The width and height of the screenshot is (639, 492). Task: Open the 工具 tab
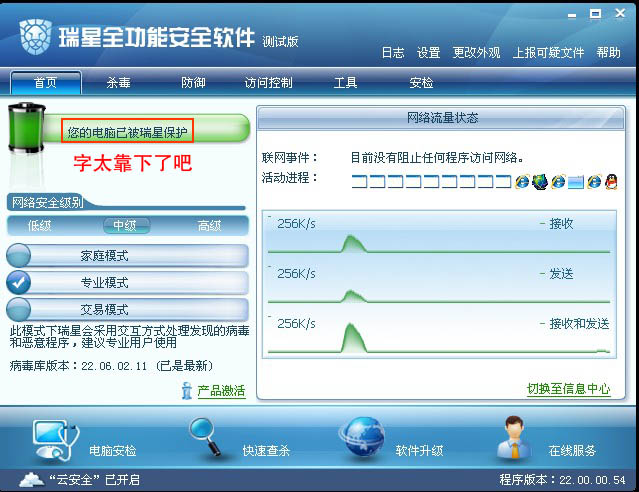(x=345, y=83)
